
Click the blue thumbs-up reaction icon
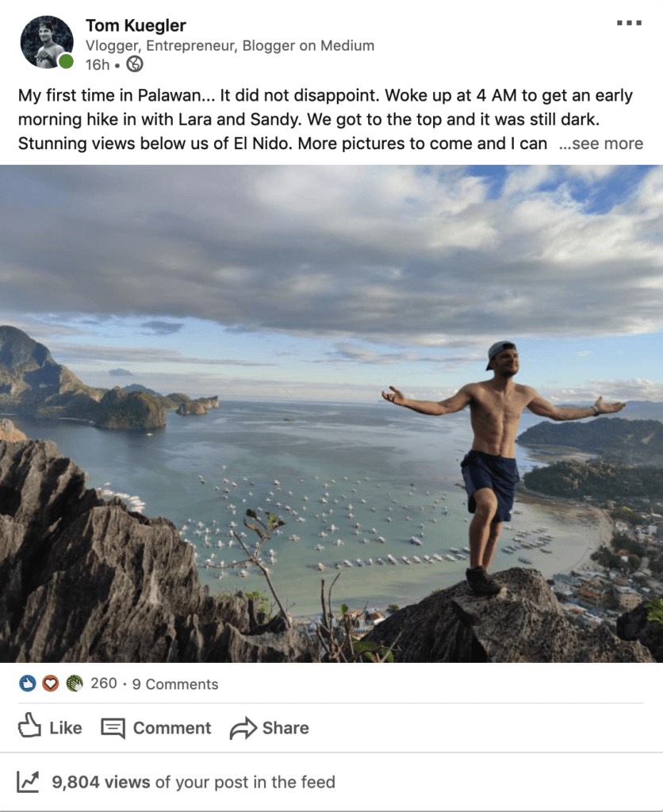coord(28,684)
